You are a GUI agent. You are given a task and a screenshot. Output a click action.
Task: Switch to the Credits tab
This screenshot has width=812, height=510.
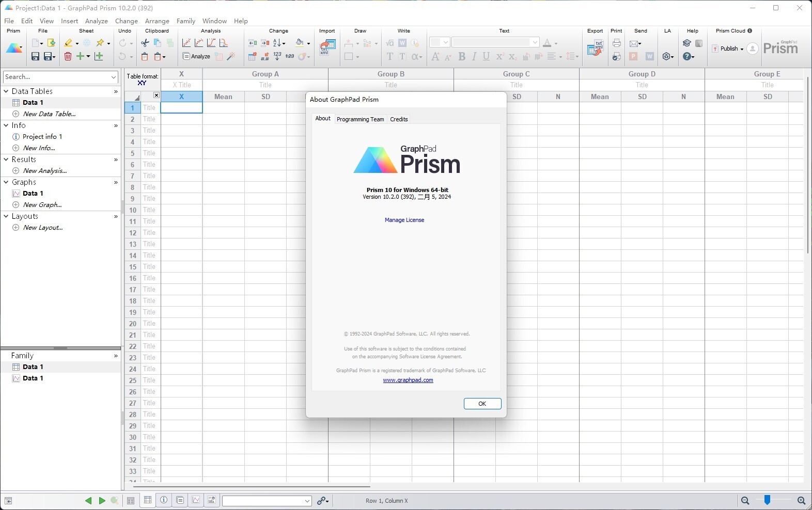pyautogui.click(x=399, y=119)
